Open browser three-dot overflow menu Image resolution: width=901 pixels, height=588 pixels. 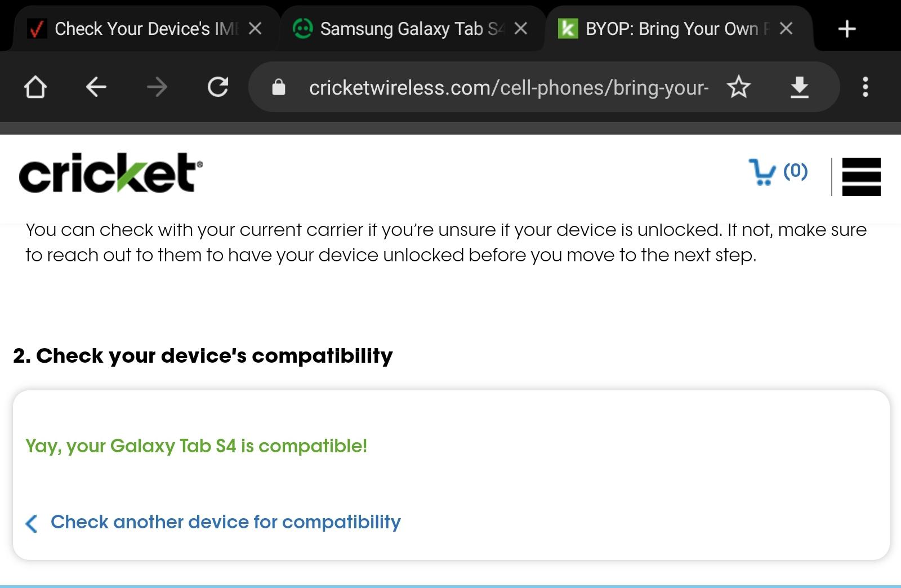tap(865, 87)
